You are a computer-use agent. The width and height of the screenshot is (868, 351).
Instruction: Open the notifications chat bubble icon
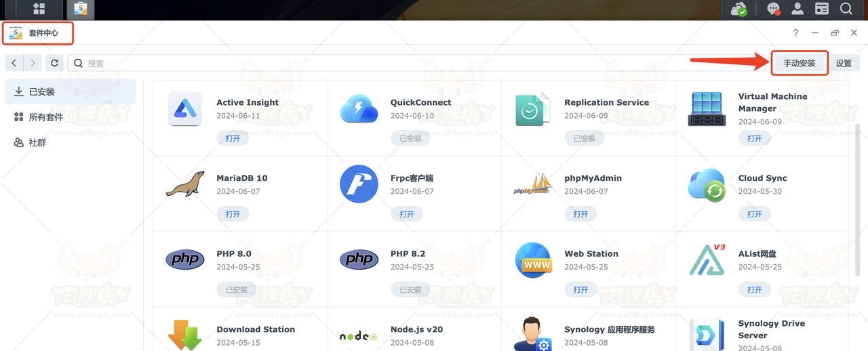(773, 9)
